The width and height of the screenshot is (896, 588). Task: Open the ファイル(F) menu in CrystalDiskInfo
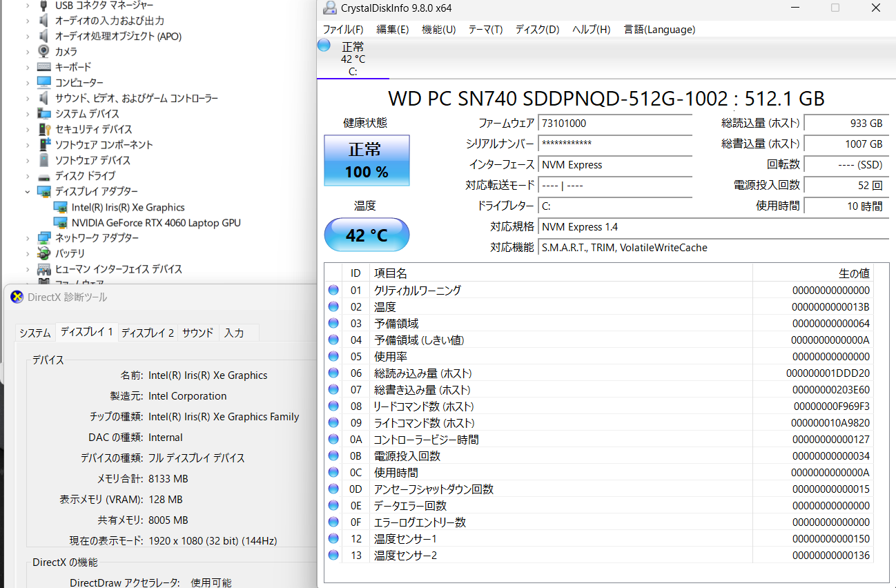click(x=343, y=29)
